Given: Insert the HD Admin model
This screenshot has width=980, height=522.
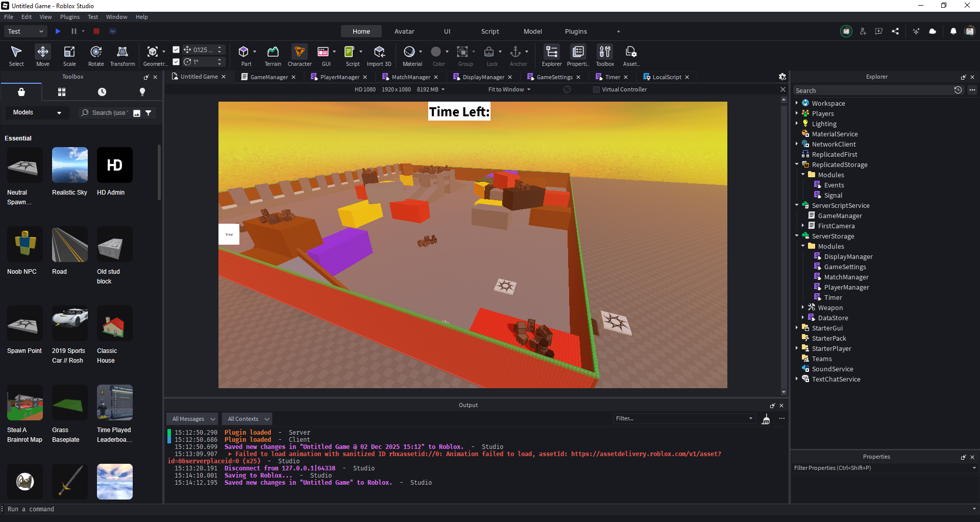Looking at the screenshot, I should (115, 165).
